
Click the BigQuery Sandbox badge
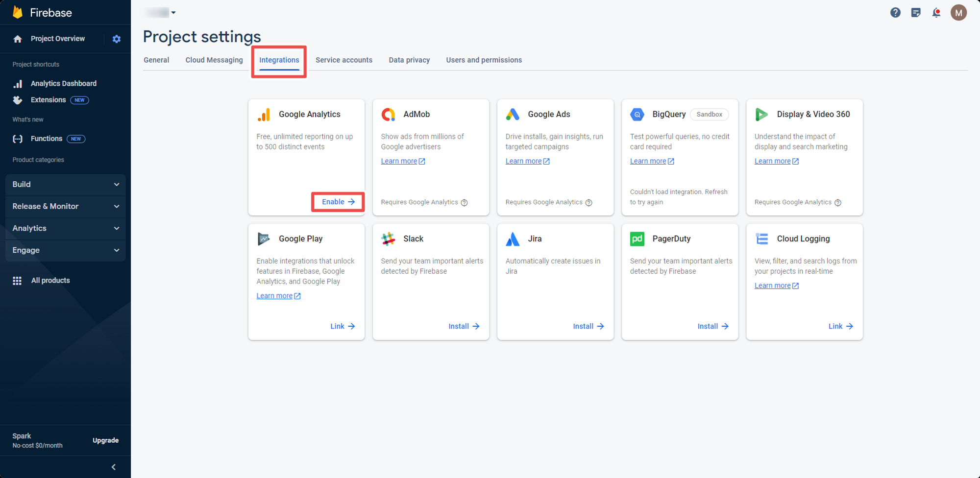(709, 115)
